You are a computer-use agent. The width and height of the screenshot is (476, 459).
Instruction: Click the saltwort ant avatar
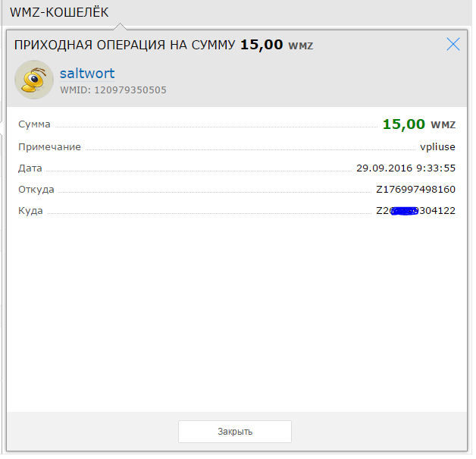click(34, 80)
